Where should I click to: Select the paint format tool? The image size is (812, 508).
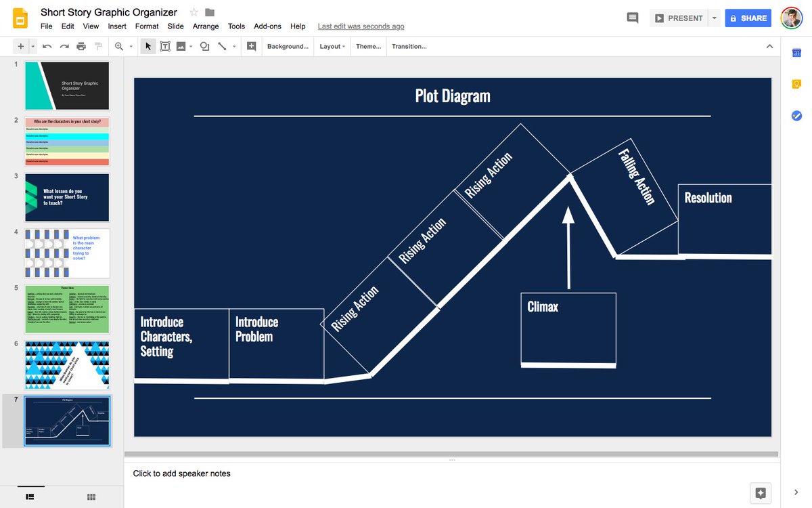(99, 46)
